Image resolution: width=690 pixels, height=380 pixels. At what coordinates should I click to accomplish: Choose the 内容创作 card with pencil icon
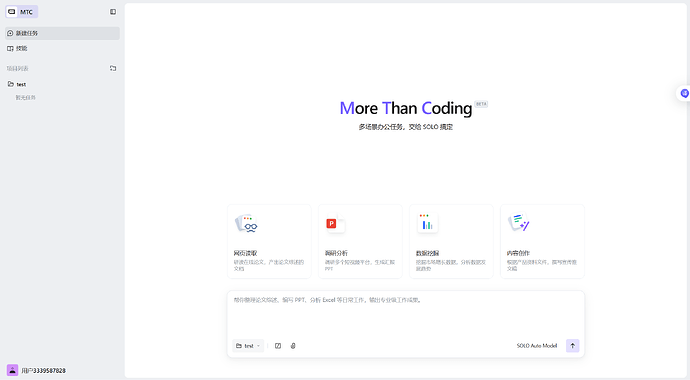pos(543,241)
